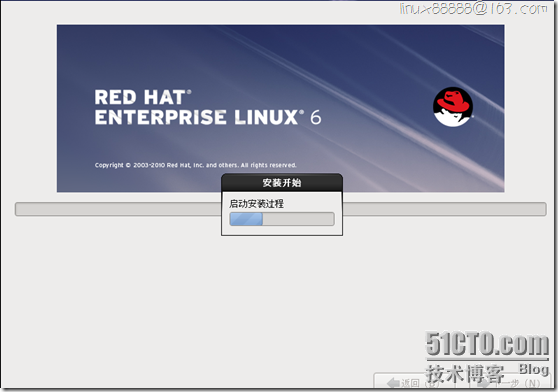Click the overall installation progress bar
This screenshot has height=392, width=558.
tap(280, 209)
